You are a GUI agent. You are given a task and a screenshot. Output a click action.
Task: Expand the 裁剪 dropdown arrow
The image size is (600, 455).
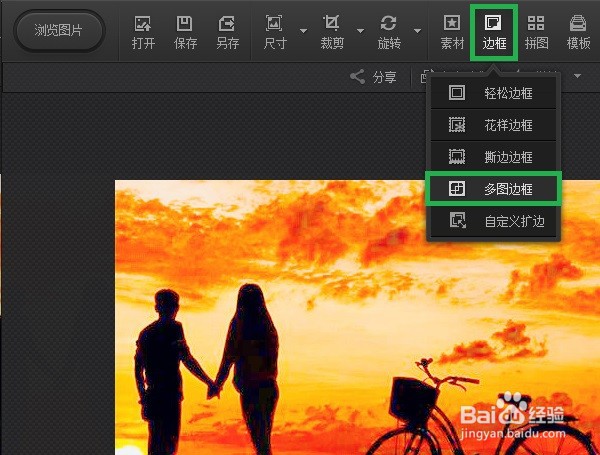(360, 31)
